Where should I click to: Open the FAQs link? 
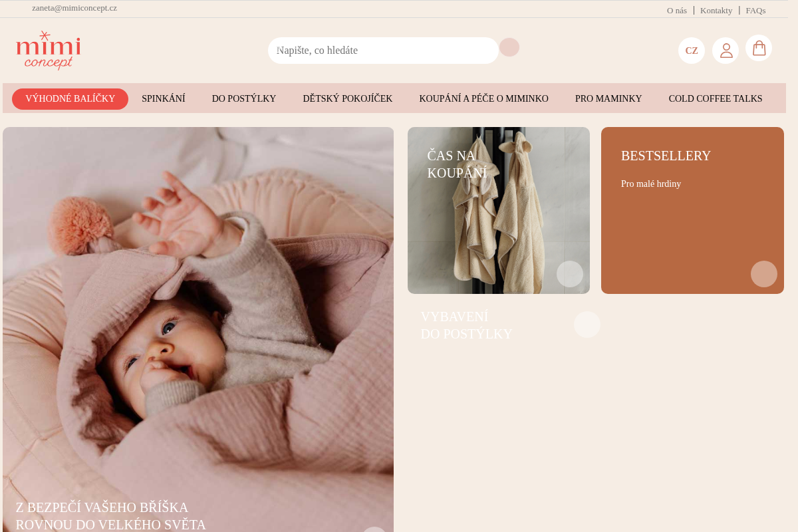(755, 11)
